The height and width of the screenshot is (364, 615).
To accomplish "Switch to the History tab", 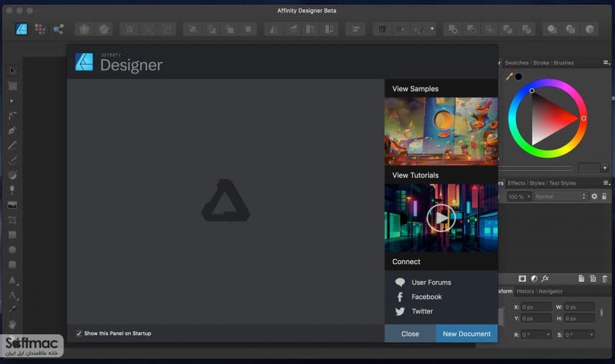I will click(x=525, y=291).
